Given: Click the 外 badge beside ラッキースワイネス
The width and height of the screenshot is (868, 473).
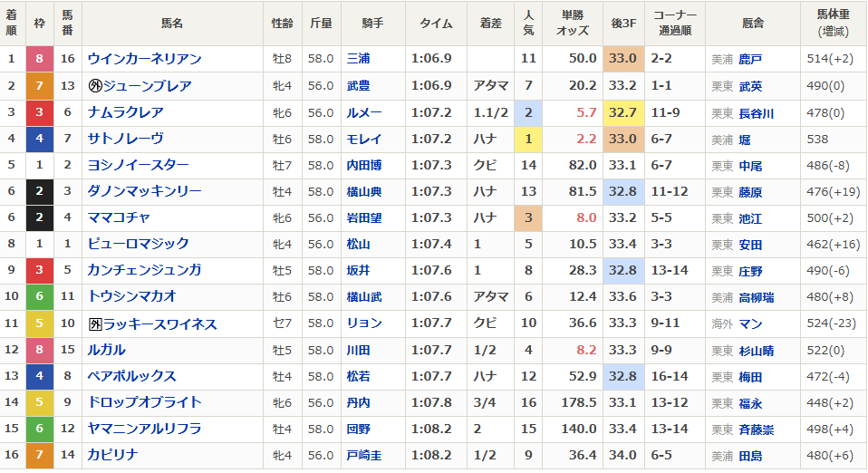Looking at the screenshot, I should (95, 324).
